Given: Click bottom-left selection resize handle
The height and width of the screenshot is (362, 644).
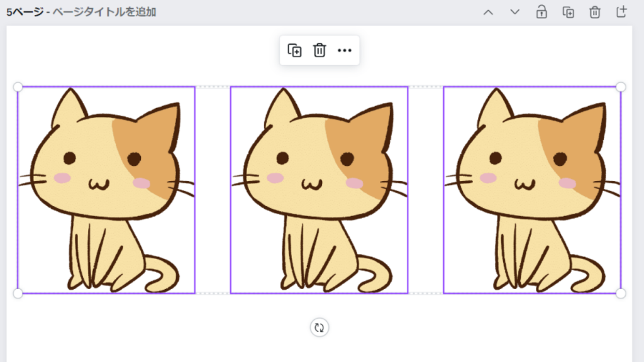Looking at the screenshot, I should point(18,293).
